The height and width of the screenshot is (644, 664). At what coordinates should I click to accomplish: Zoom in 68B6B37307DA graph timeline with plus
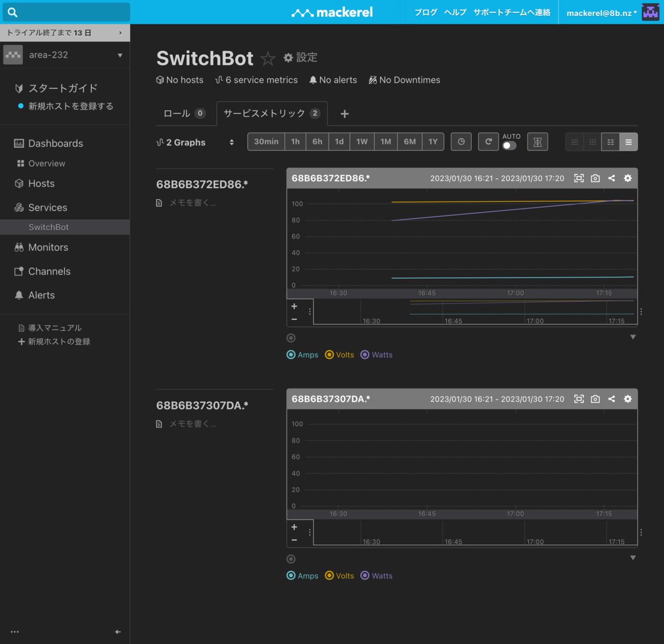click(294, 527)
